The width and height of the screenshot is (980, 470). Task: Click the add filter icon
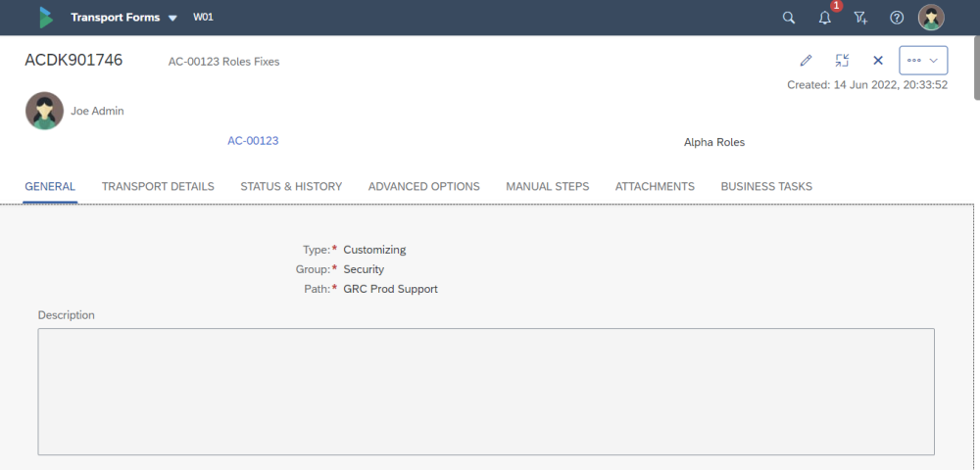pos(860,18)
